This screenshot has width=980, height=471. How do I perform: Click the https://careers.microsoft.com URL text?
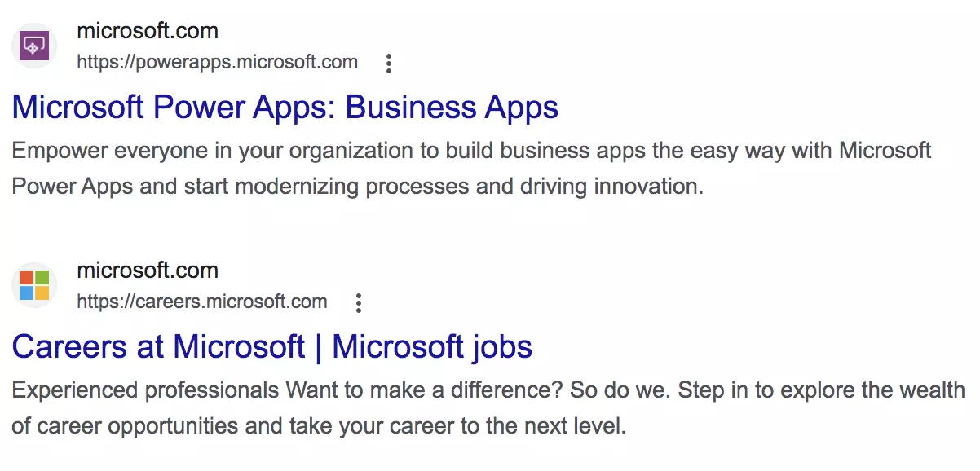(x=201, y=302)
